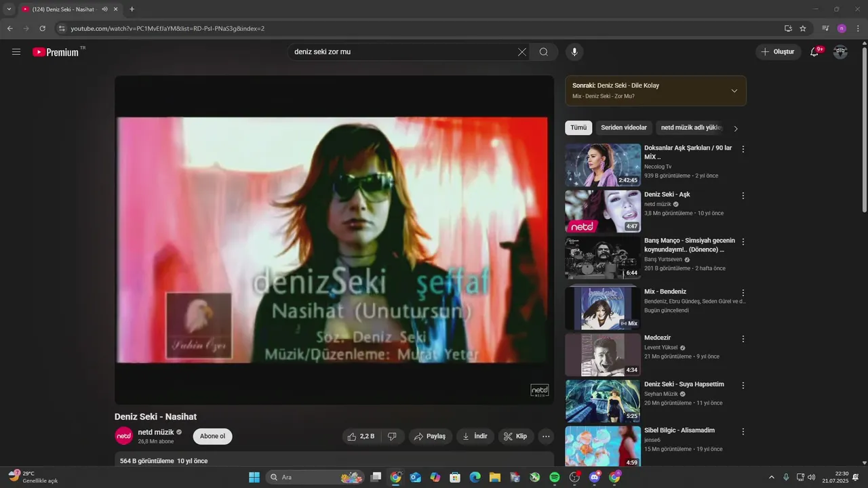Select the Seriden videolar chip
Screen dimensions: 868x488
click(624, 127)
